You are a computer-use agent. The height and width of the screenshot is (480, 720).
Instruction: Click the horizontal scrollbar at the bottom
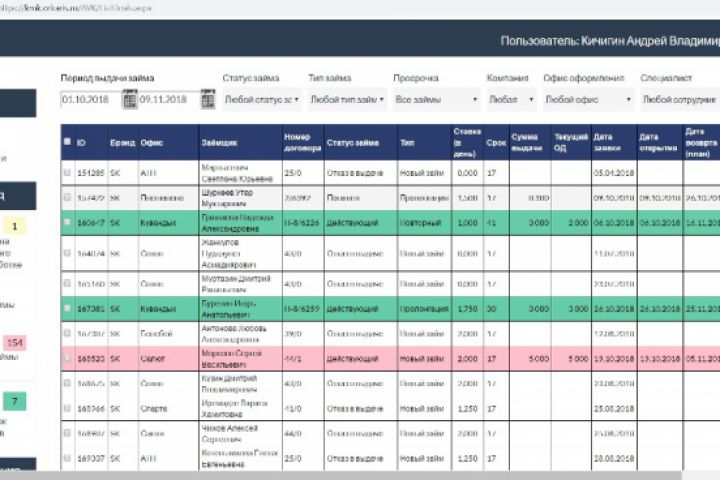pyautogui.click(x=341, y=475)
